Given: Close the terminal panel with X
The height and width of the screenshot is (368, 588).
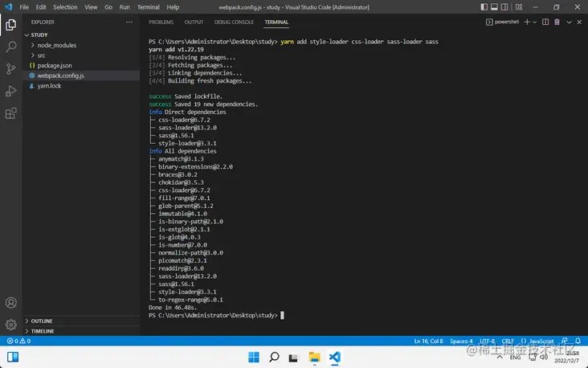Looking at the screenshot, I should pyautogui.click(x=579, y=22).
